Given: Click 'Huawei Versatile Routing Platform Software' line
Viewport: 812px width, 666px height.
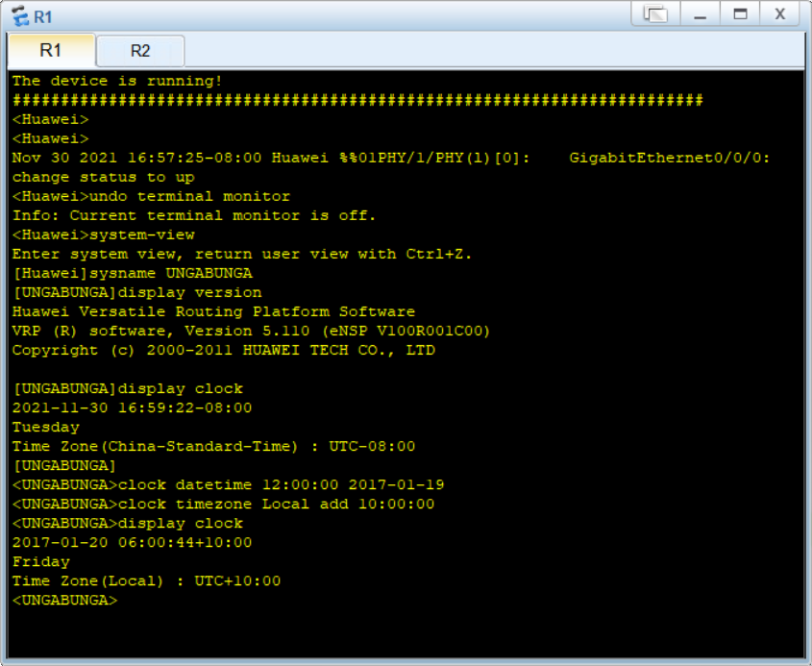Looking at the screenshot, I should pyautogui.click(x=213, y=311).
